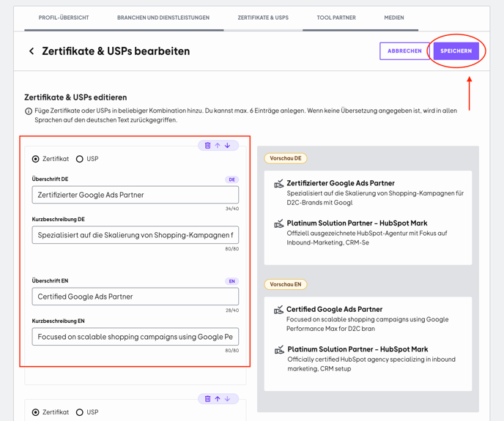Screen dimensions: 504x421
Task: Select Zertifikat radio in first entry
Action: (x=36, y=159)
